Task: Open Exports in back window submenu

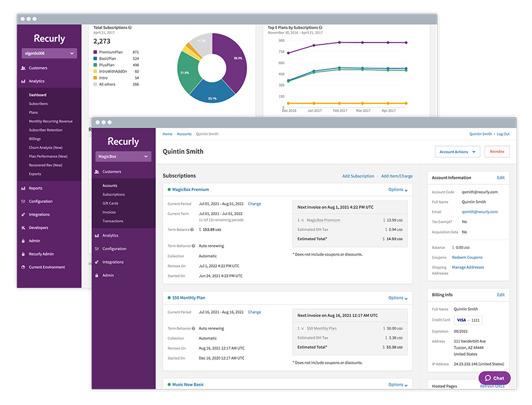Action: coord(35,174)
